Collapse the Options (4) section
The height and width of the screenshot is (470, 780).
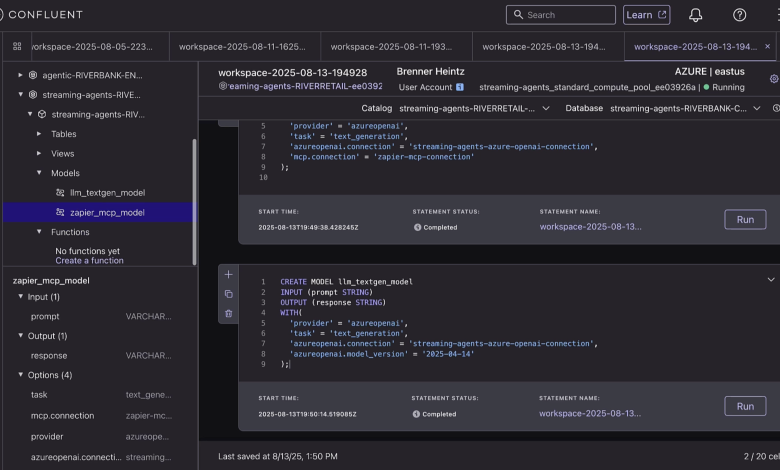pyautogui.click(x=20, y=375)
